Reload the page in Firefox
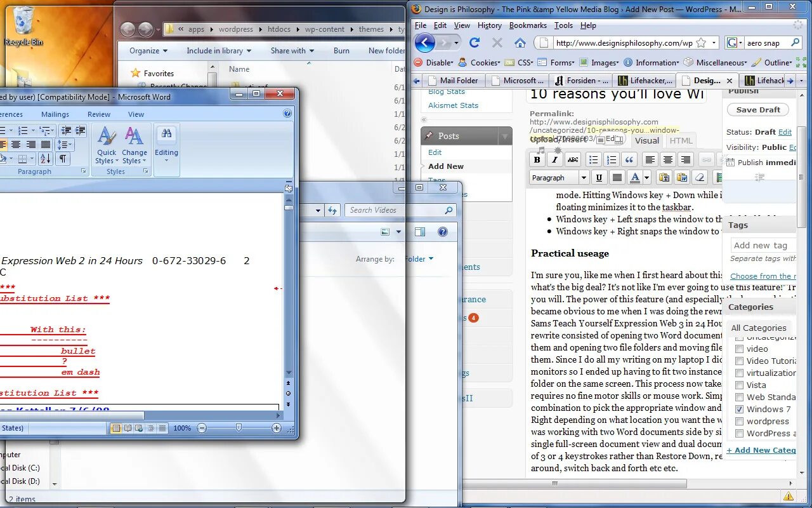 (475, 43)
